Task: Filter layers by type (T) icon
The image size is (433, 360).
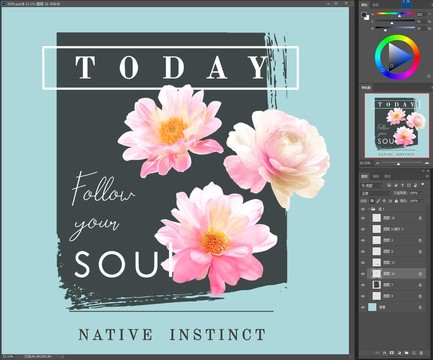Action: pyautogui.click(x=402, y=185)
